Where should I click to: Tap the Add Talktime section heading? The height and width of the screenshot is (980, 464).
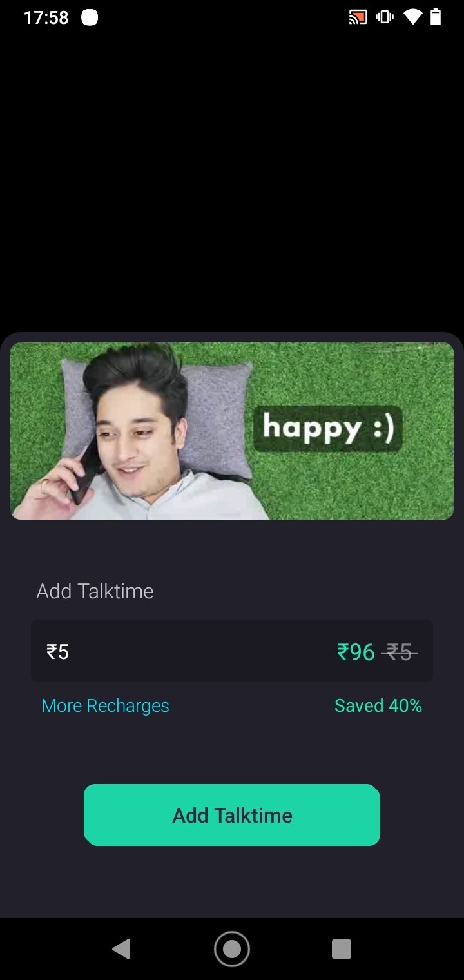95,591
